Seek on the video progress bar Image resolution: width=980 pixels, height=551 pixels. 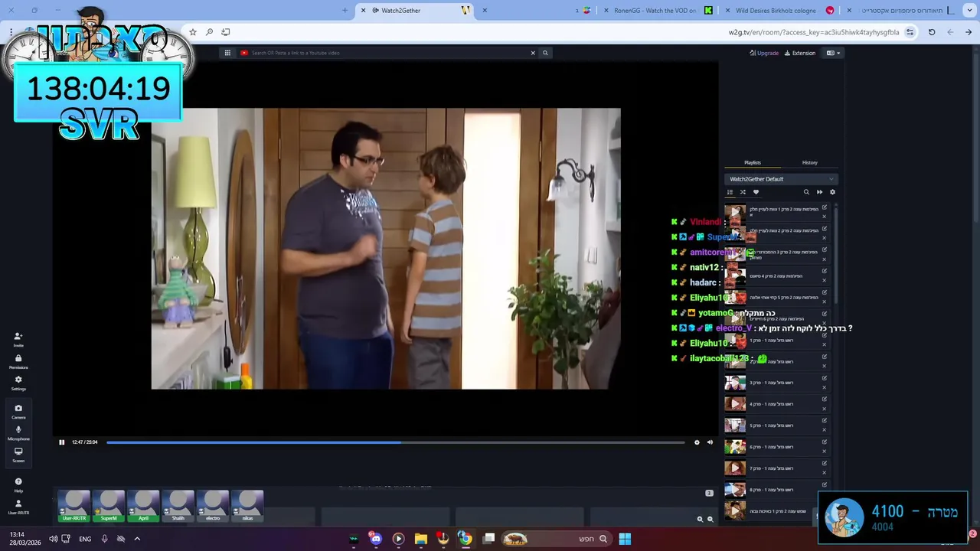click(395, 442)
